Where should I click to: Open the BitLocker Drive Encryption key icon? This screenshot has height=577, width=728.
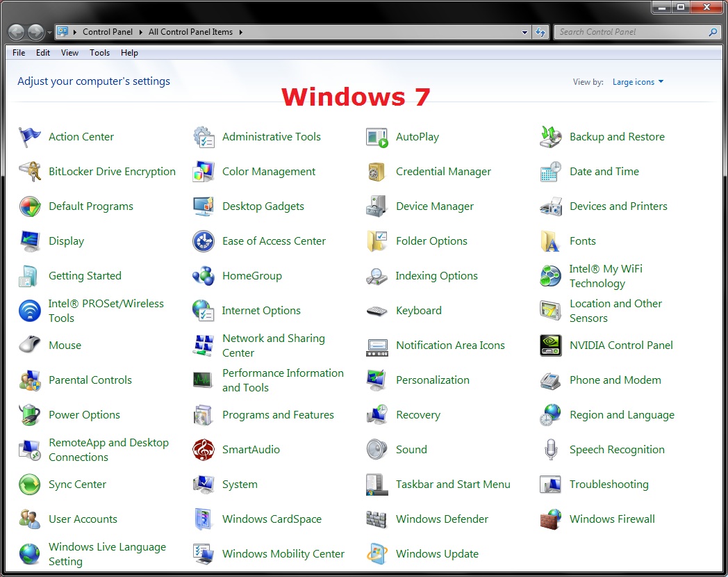[x=30, y=172]
